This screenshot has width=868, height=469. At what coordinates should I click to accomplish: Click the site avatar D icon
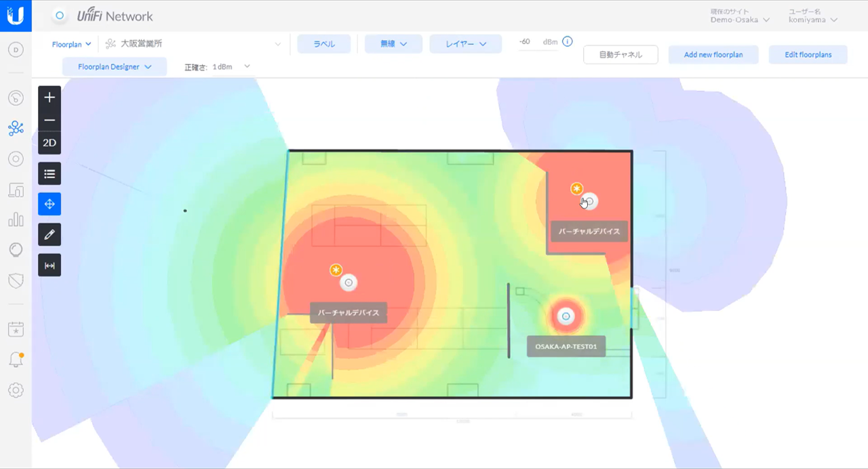pyautogui.click(x=16, y=49)
